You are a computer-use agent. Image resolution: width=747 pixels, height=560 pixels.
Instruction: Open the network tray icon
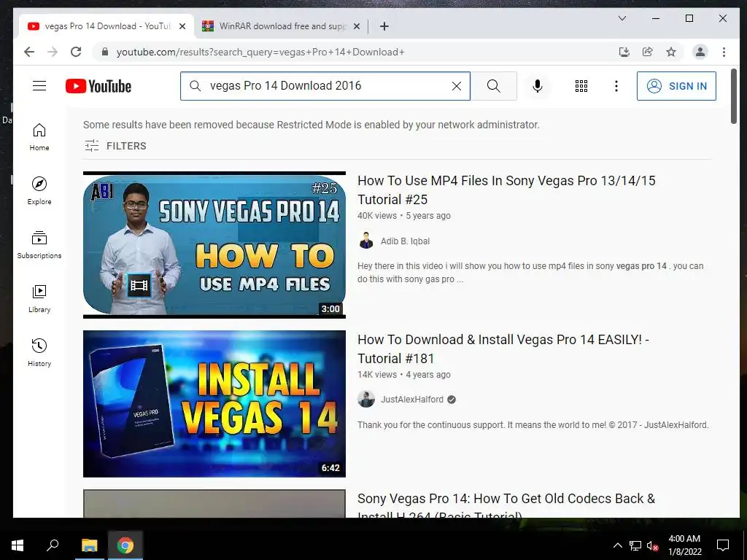click(x=635, y=545)
